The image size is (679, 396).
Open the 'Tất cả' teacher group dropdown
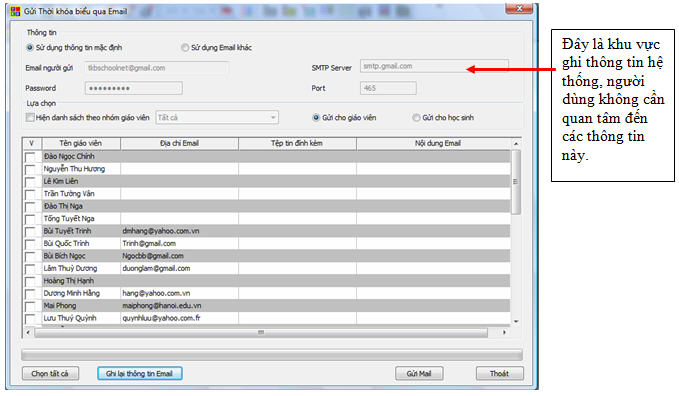(217, 117)
